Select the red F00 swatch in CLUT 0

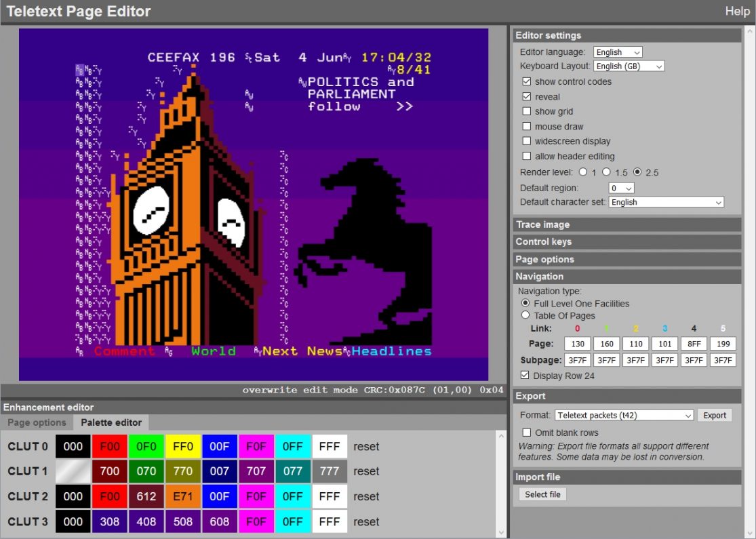click(x=110, y=446)
